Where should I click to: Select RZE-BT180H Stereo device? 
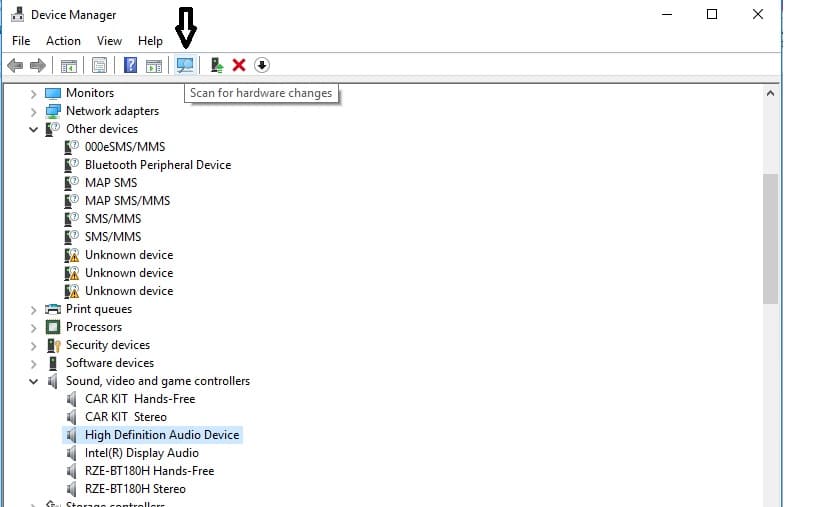135,489
